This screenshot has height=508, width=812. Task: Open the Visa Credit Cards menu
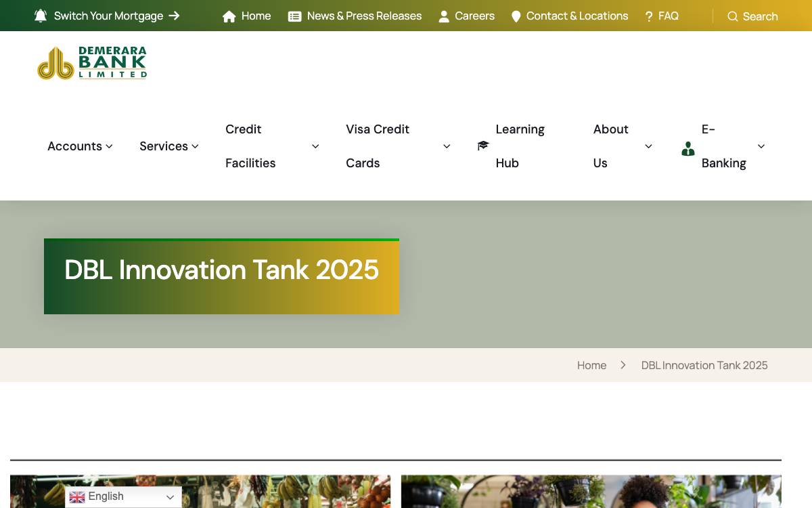tap(398, 146)
